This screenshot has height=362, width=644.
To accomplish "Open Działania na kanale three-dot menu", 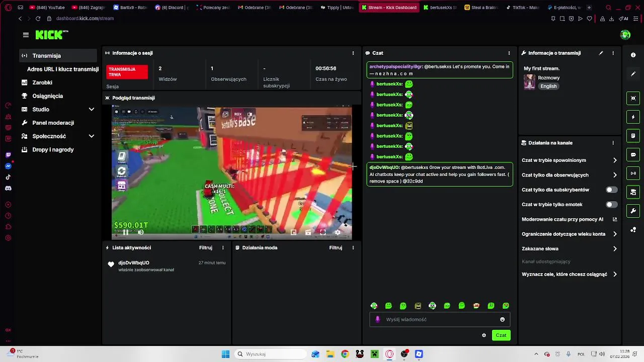I will 613,143.
